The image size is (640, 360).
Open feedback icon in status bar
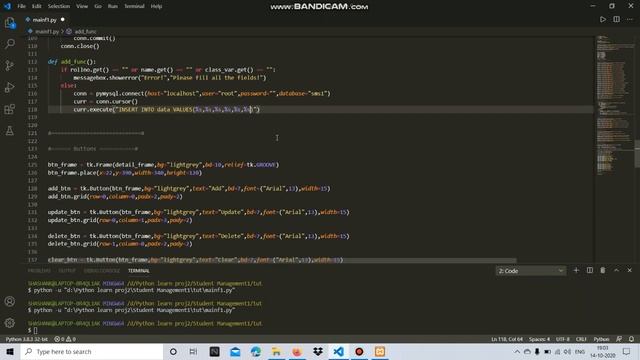tap(619, 339)
